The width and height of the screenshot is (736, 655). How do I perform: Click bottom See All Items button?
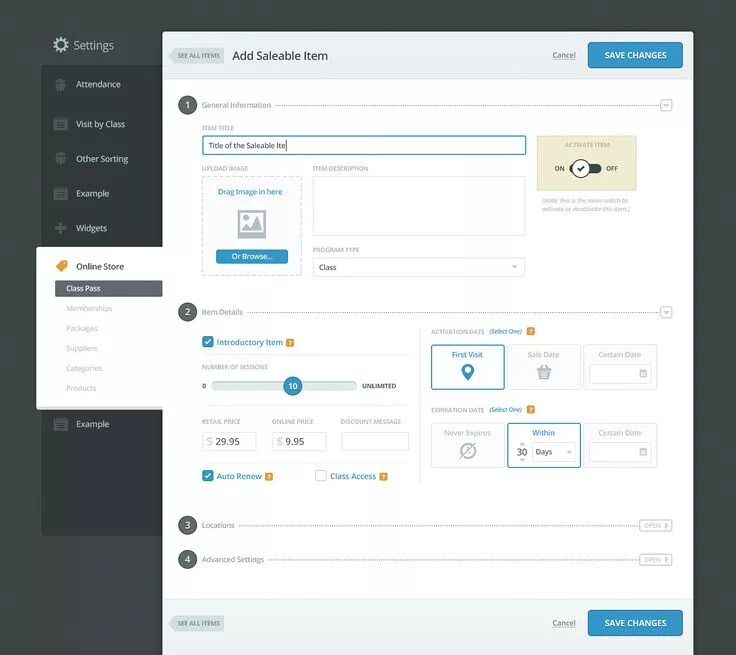pos(197,624)
